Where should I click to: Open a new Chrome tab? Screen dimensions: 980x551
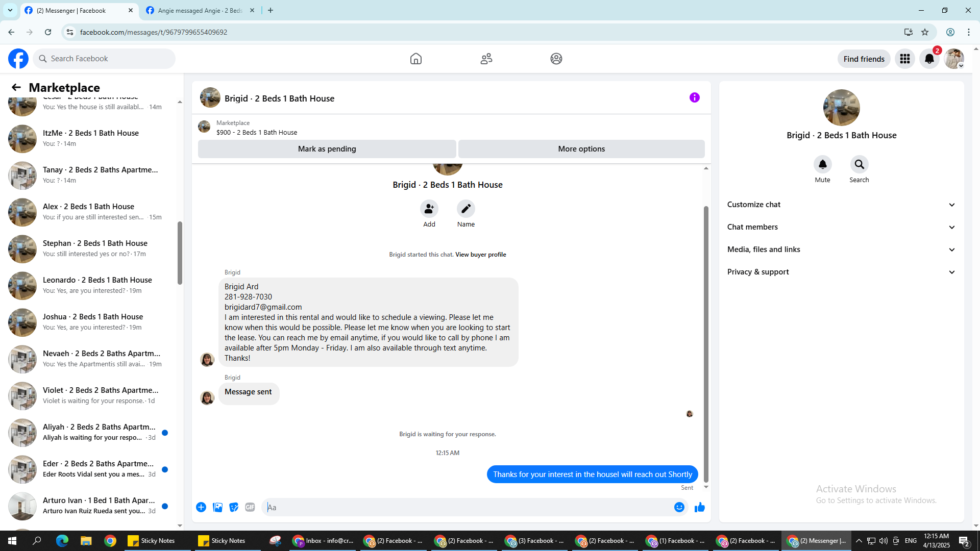click(x=271, y=10)
